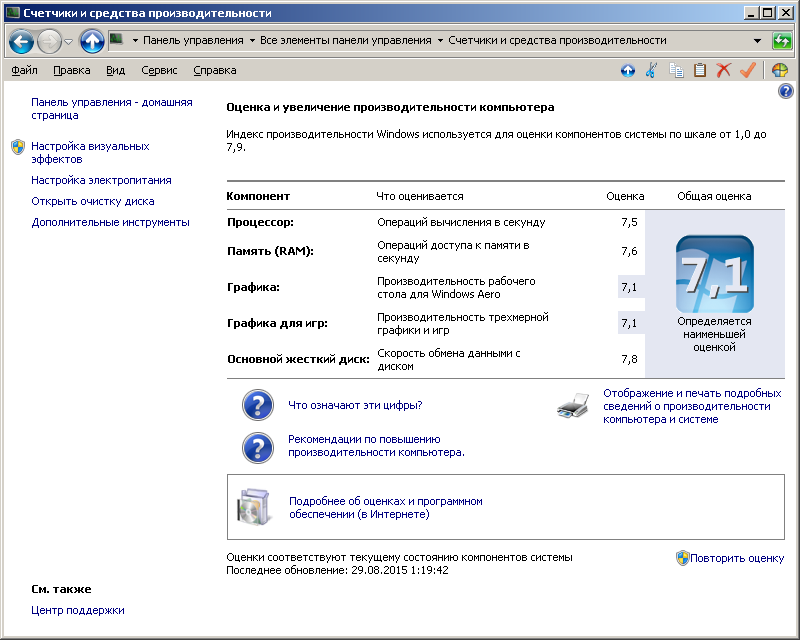Click the Back navigation arrow button
This screenshot has width=800, height=640.
tap(21, 41)
